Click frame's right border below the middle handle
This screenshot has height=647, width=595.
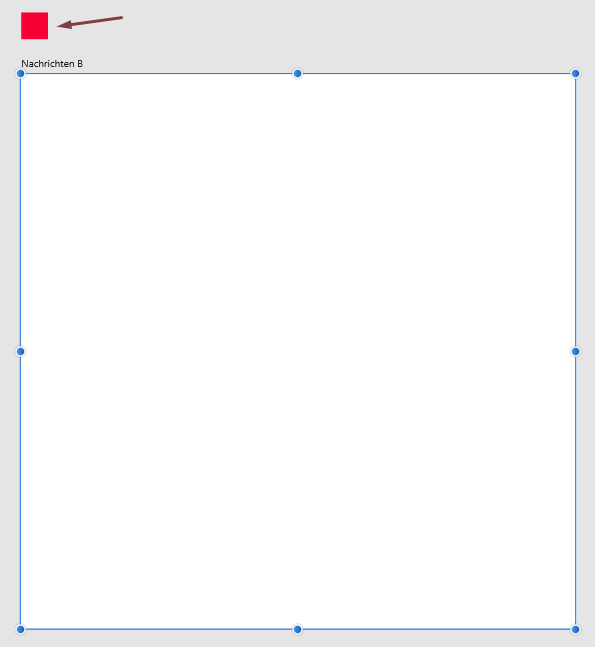click(575, 490)
